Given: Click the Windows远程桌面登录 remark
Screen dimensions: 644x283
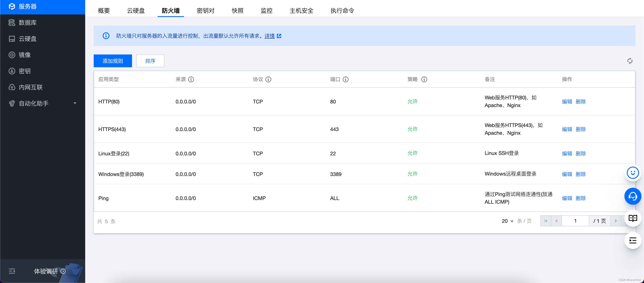Looking at the screenshot, I should [x=510, y=174].
